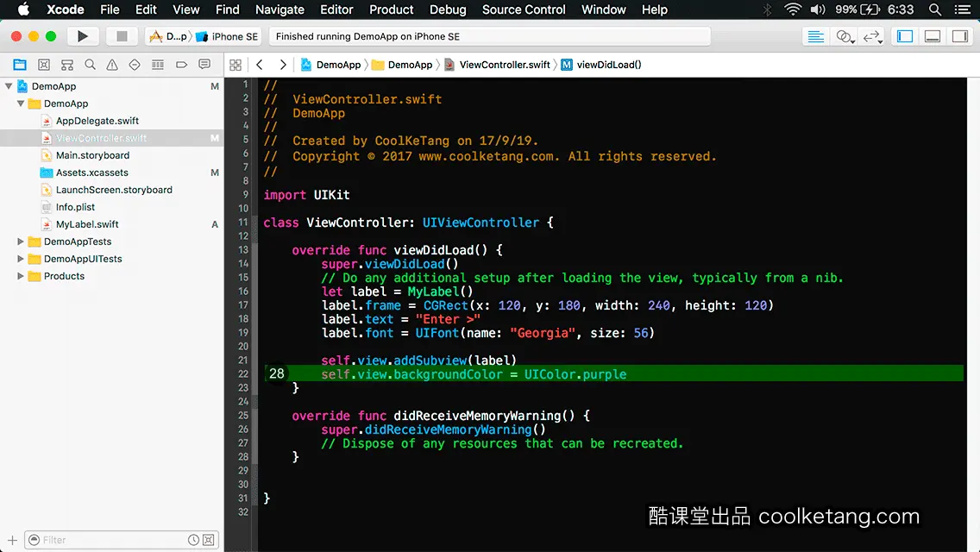The width and height of the screenshot is (980, 552).
Task: Open Notification Center
Action: pos(963,9)
